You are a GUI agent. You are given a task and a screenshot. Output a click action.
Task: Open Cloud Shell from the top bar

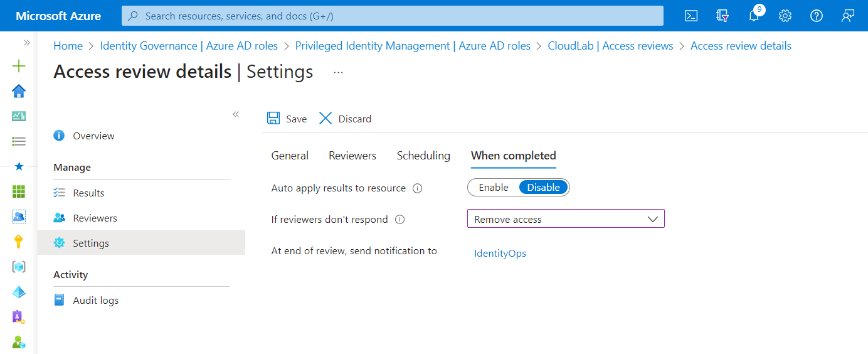pos(691,16)
